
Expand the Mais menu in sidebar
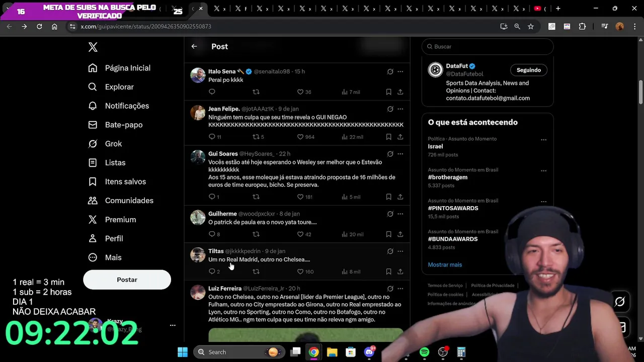(x=105, y=257)
